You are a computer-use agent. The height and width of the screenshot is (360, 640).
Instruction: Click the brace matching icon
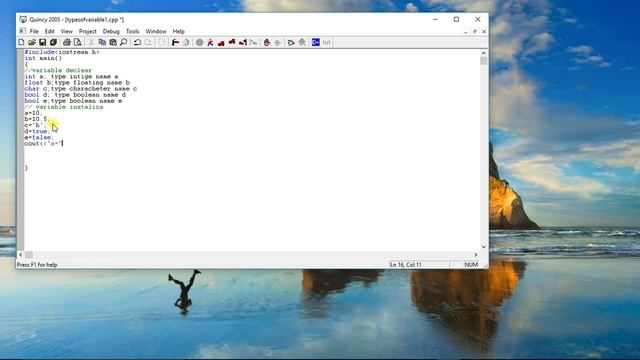pyautogui.click(x=162, y=42)
